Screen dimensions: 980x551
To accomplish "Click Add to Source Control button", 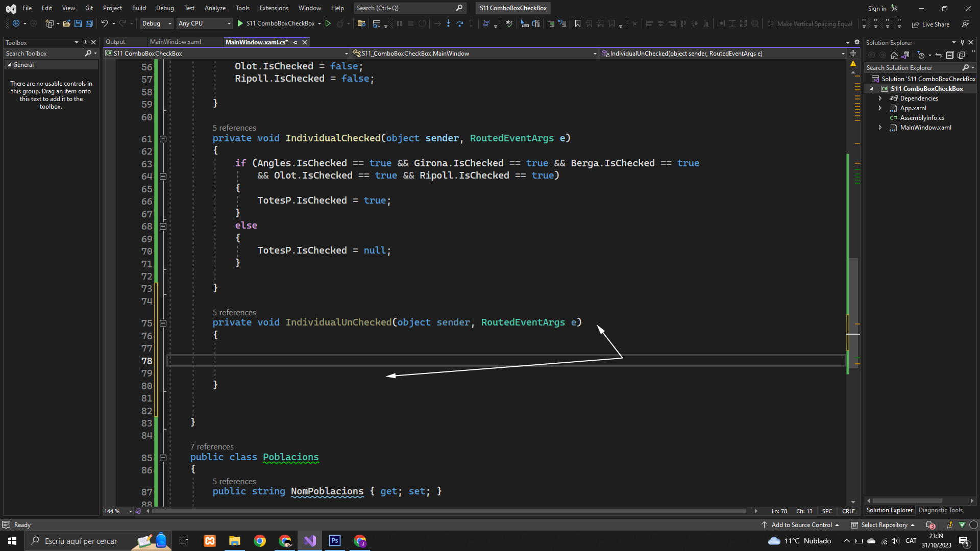I will pyautogui.click(x=801, y=525).
